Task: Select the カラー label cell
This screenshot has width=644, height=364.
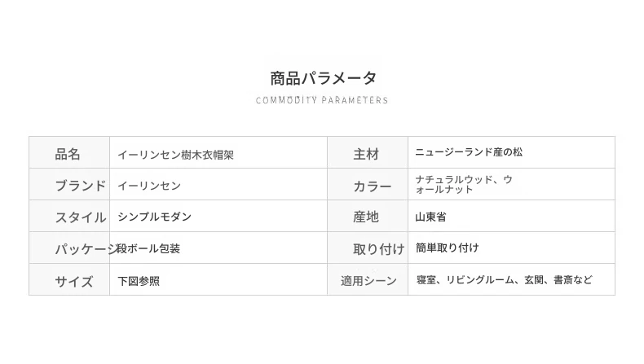Action: [368, 184]
